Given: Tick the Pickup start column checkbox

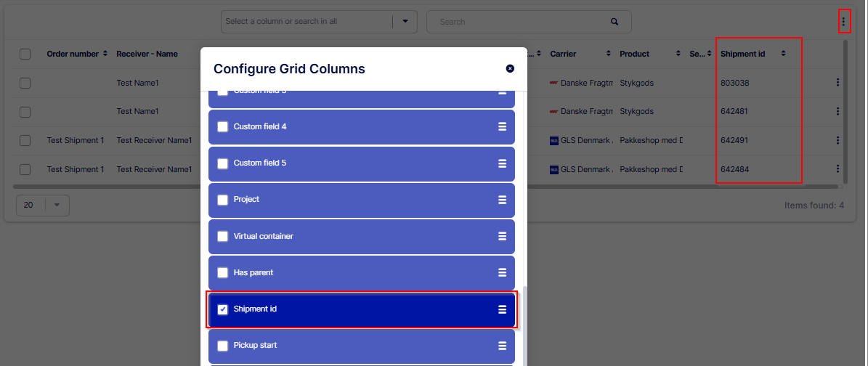Looking at the screenshot, I should [x=223, y=346].
